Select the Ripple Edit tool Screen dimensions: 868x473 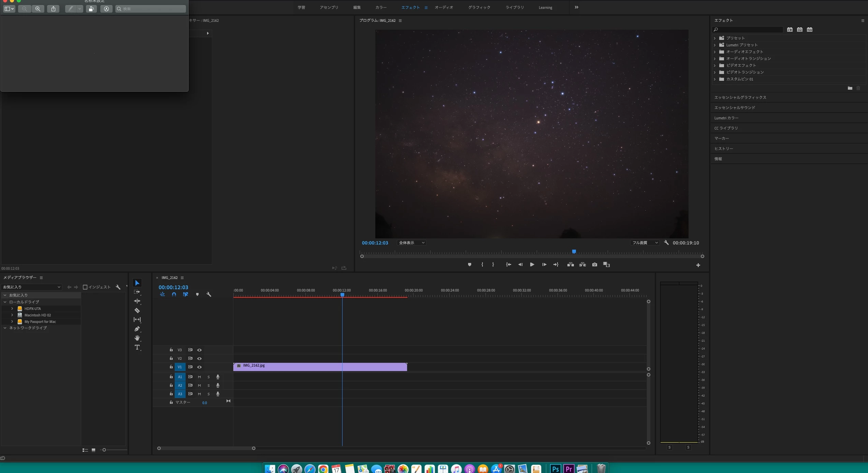click(x=137, y=301)
